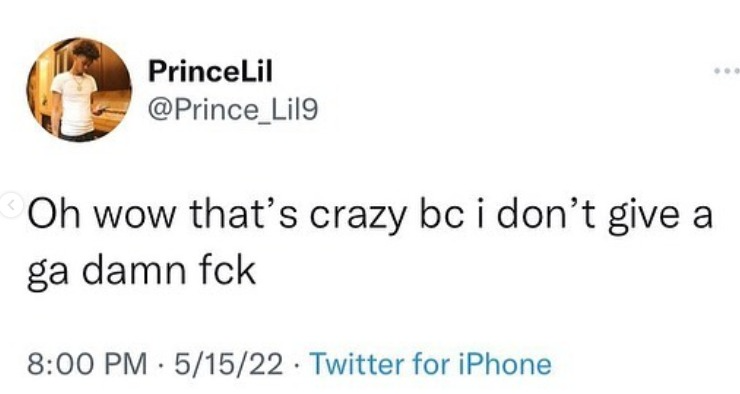Click the PrinceLil display name
Screen dimensions: 740x394
(210, 72)
